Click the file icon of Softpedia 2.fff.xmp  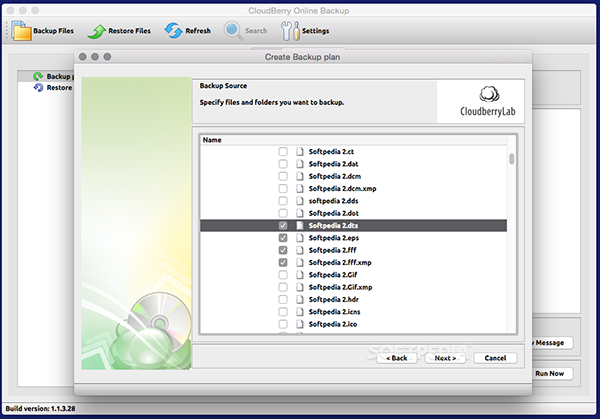300,262
